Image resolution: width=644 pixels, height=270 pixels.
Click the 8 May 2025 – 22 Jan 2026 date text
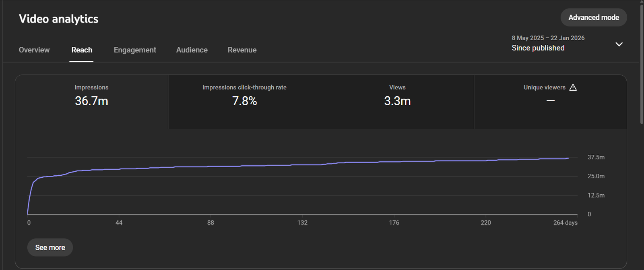click(548, 38)
